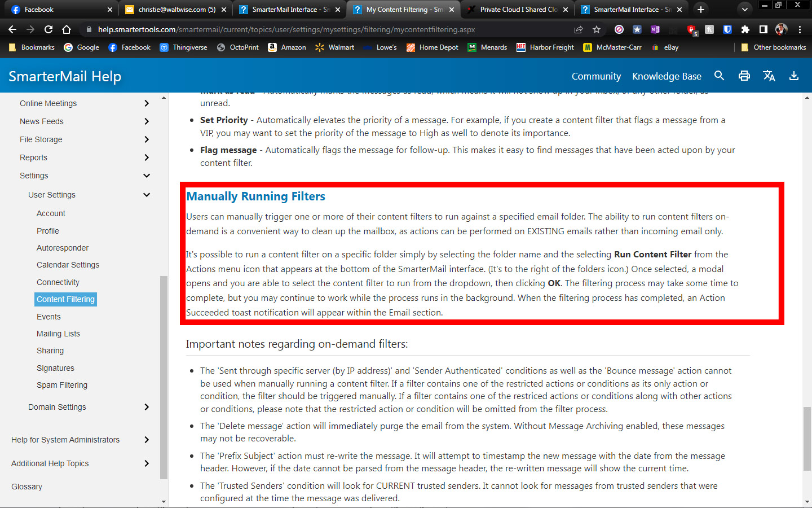Collapse the User Settings tree
The height and width of the screenshot is (508, 812).
pyautogui.click(x=147, y=195)
